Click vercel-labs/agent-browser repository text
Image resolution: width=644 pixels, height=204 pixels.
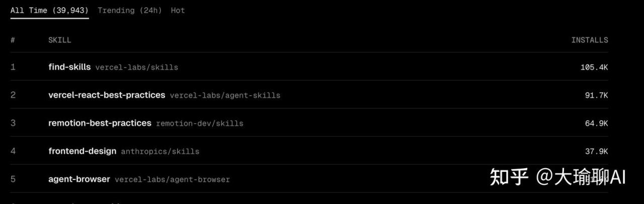[x=172, y=180]
